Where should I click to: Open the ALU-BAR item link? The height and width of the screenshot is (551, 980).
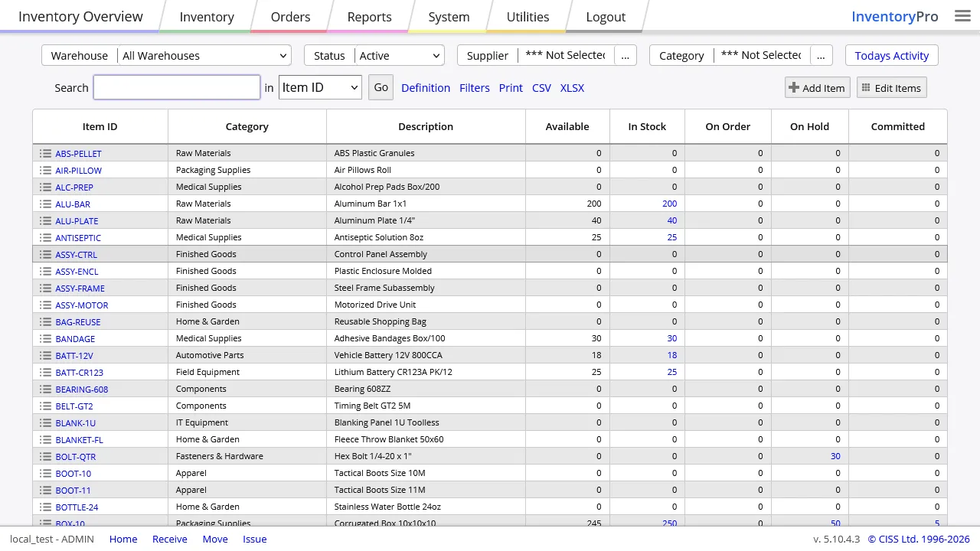73,204
